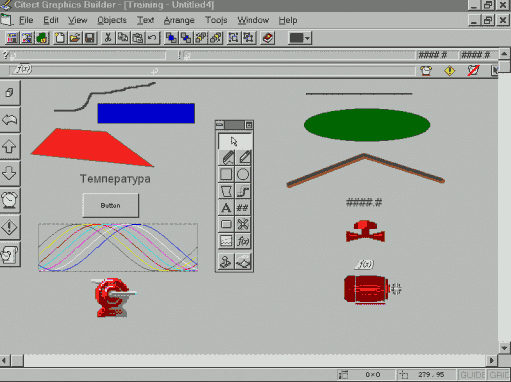Click the New page toolbar icon
This screenshot has width=511, height=382.
[x=60, y=38]
